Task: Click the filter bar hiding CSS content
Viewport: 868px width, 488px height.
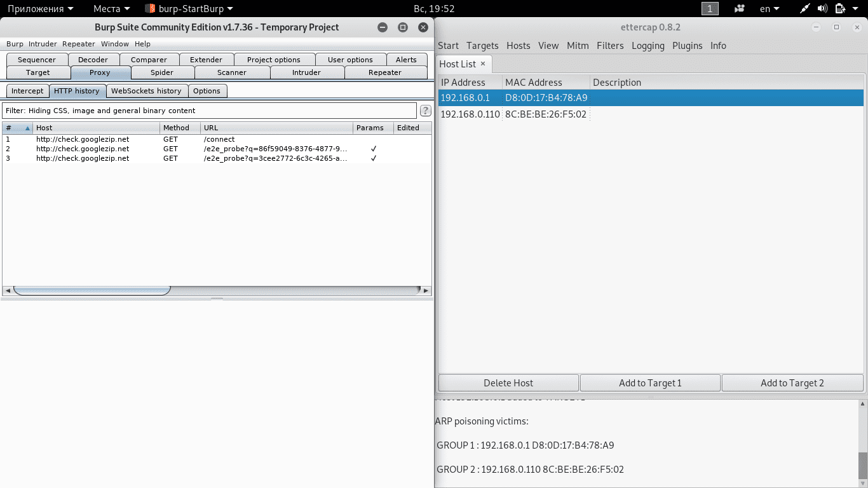Action: [x=209, y=111]
